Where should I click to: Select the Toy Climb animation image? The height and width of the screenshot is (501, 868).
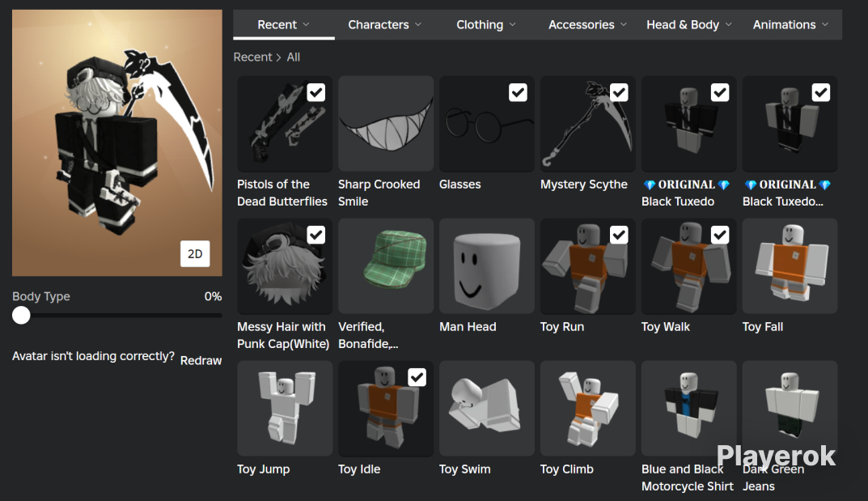pos(588,409)
